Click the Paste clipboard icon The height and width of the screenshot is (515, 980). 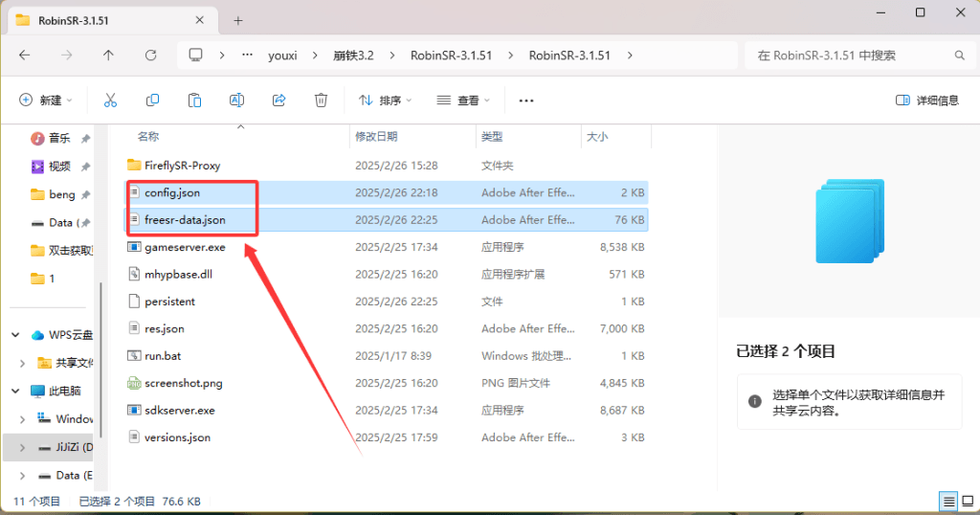tap(194, 101)
